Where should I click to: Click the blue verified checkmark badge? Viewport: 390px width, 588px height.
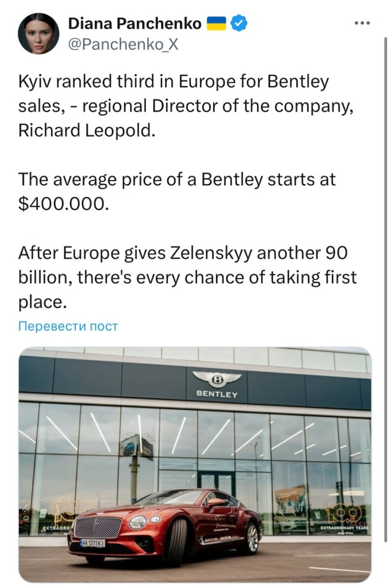click(240, 23)
